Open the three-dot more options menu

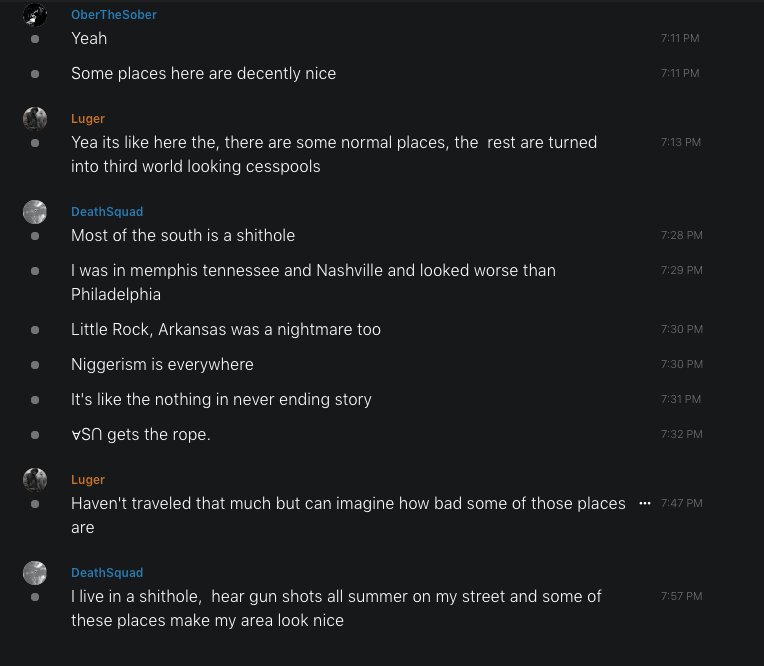pos(645,503)
